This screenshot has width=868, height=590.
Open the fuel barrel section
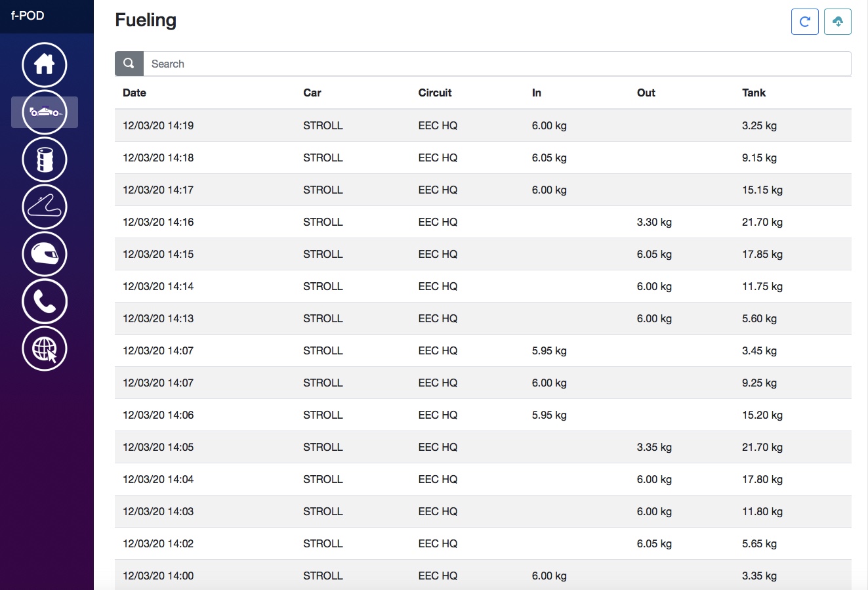click(45, 159)
